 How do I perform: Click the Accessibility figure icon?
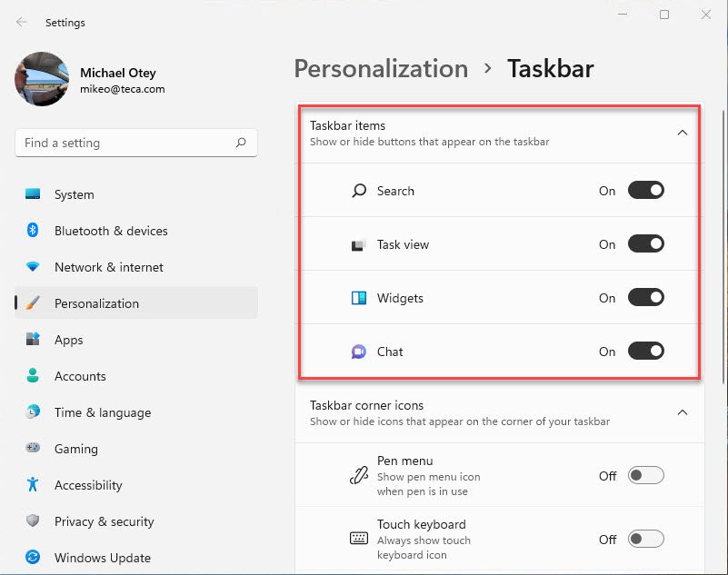(33, 484)
